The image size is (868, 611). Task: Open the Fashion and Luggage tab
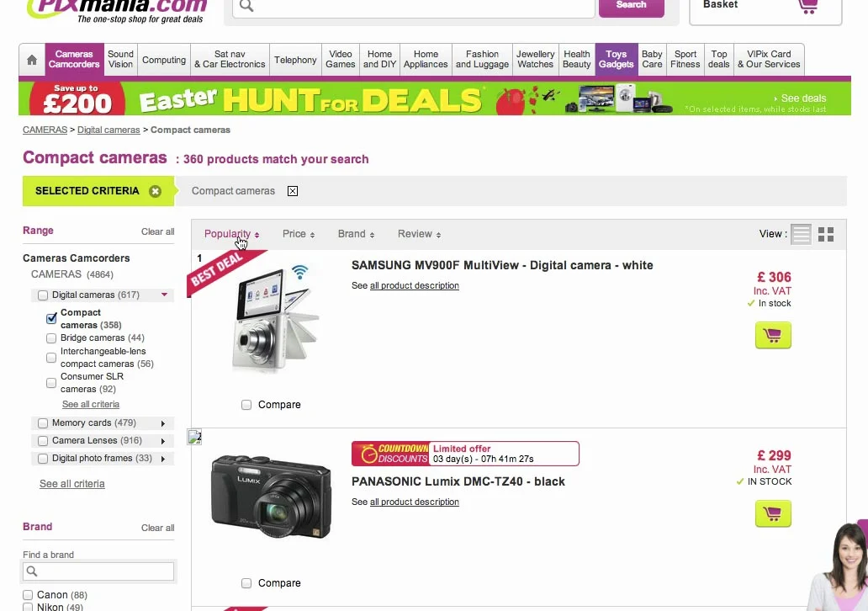tap(482, 59)
